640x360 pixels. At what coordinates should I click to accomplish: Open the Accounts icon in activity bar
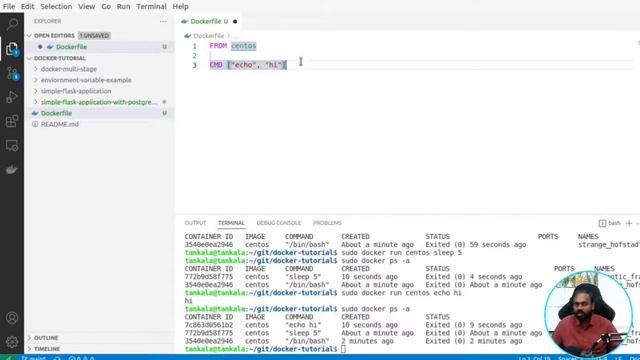(12, 318)
